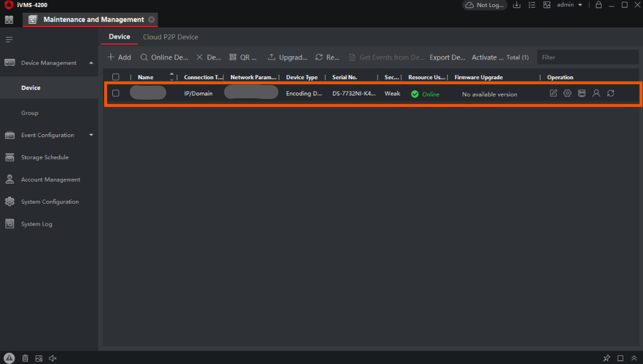This screenshot has height=364, width=643.
Task: Switch to the Device tab
Action: [119, 37]
